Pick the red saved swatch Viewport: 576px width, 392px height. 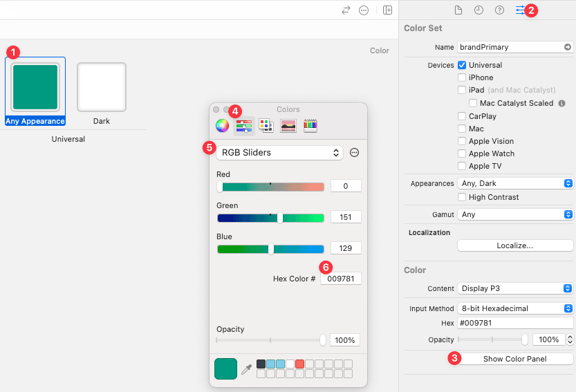(300, 364)
